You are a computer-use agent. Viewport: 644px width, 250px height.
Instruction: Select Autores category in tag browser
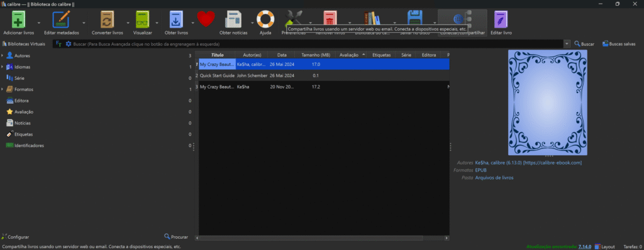pos(22,55)
